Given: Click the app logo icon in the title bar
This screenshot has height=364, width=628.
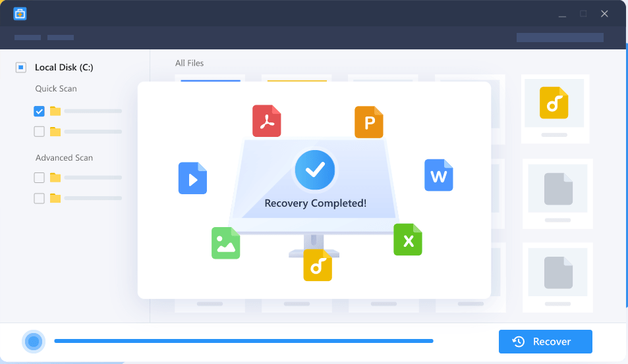Looking at the screenshot, I should tap(20, 14).
